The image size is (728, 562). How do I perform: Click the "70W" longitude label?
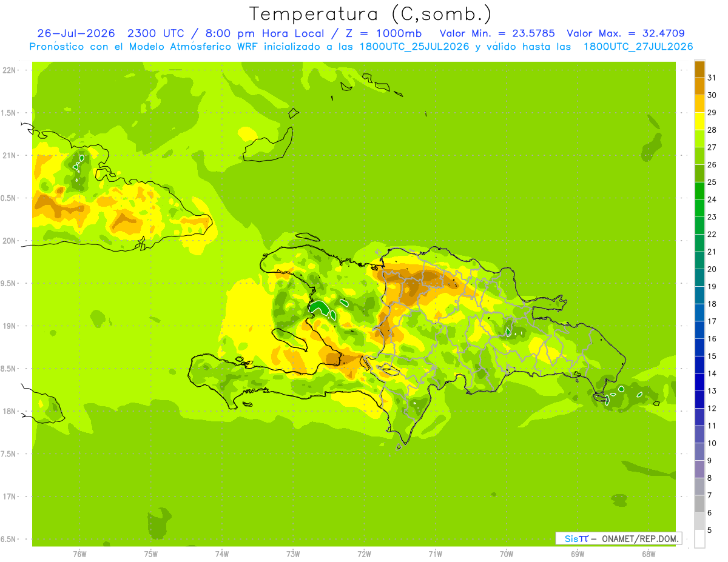(507, 554)
